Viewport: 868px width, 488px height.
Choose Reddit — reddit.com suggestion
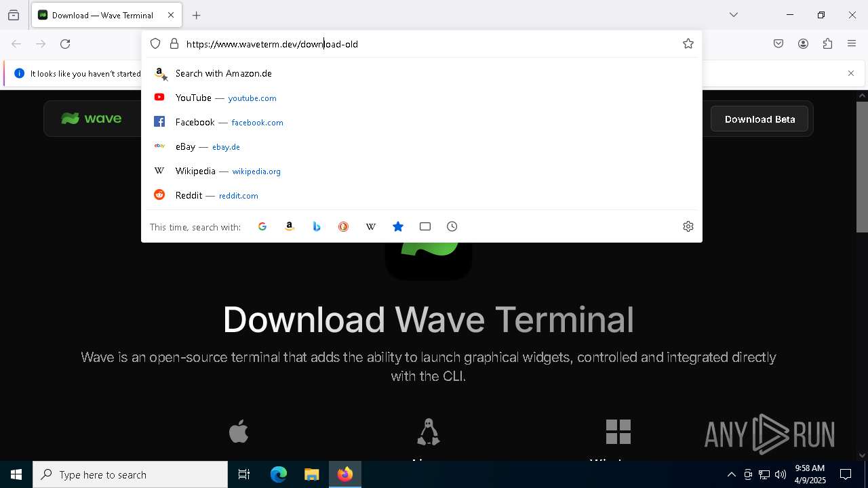(422, 195)
